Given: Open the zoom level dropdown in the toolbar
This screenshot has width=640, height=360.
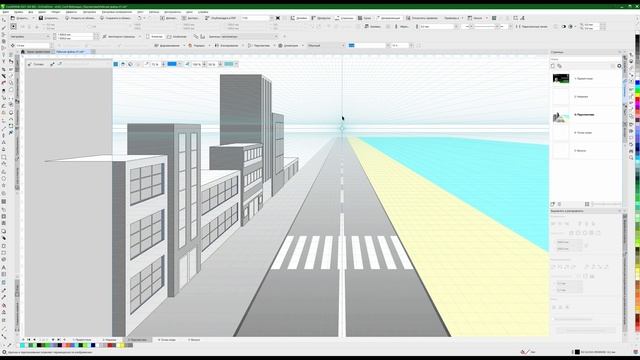Looking at the screenshot, I should pos(271,18).
